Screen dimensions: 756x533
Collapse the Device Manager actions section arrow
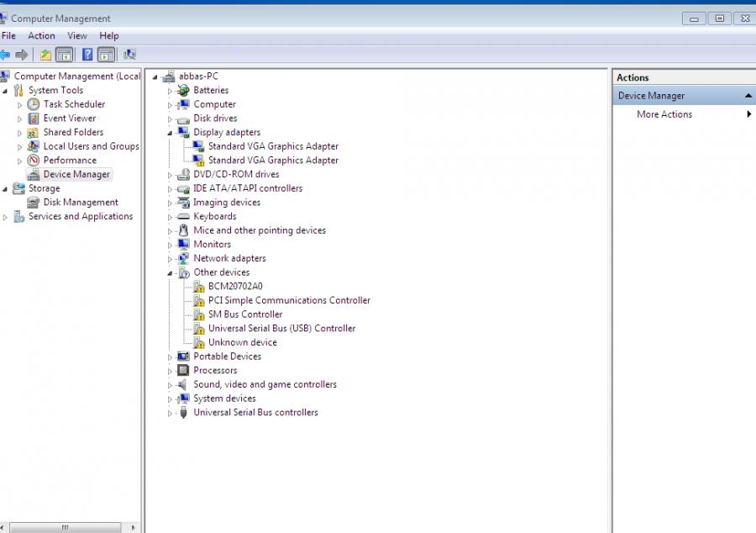748,96
